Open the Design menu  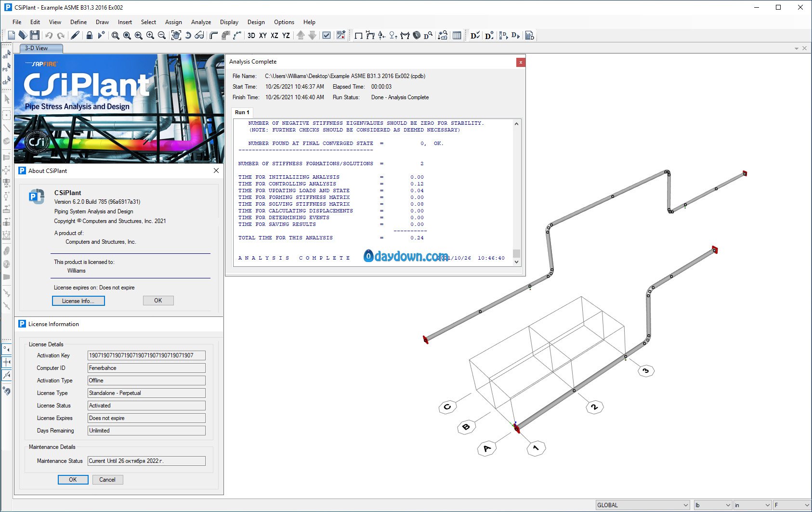pos(256,22)
